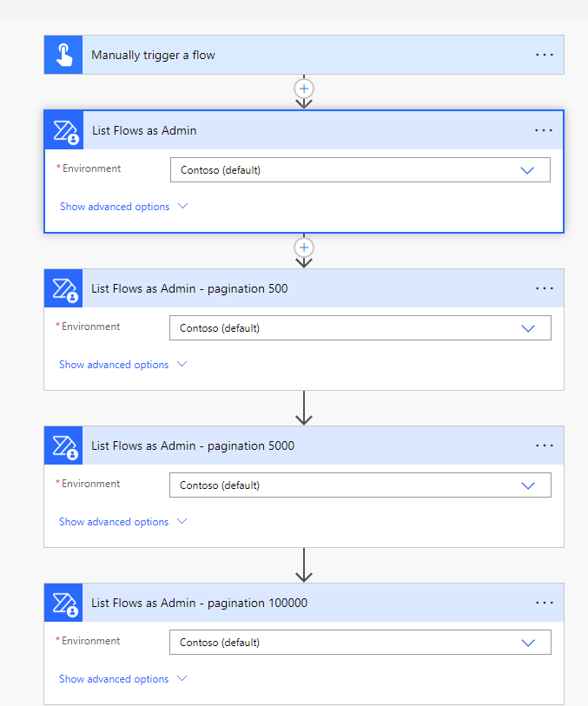Insert a step after List Flows as Admin
Image resolution: width=588 pixels, height=706 pixels.
pyautogui.click(x=303, y=247)
